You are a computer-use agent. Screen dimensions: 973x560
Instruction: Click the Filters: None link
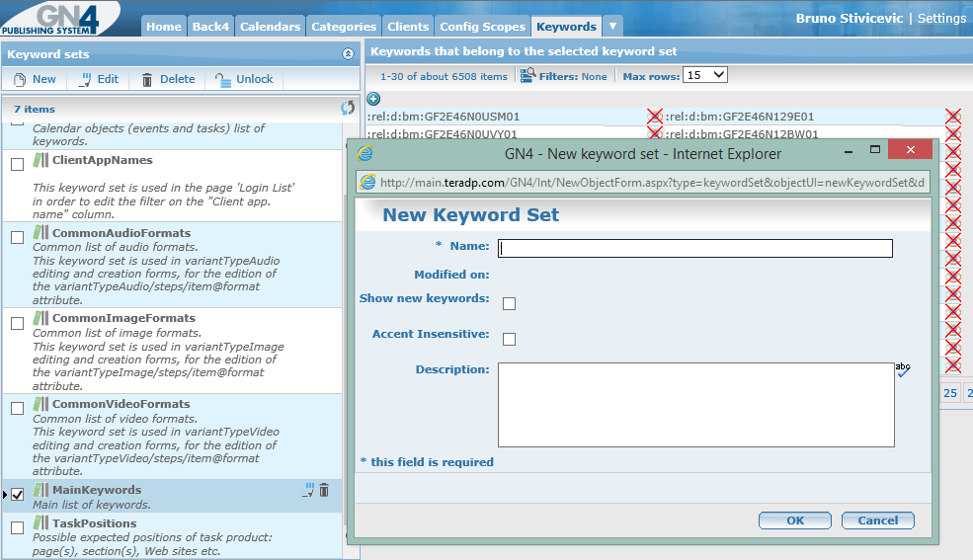[x=573, y=76]
